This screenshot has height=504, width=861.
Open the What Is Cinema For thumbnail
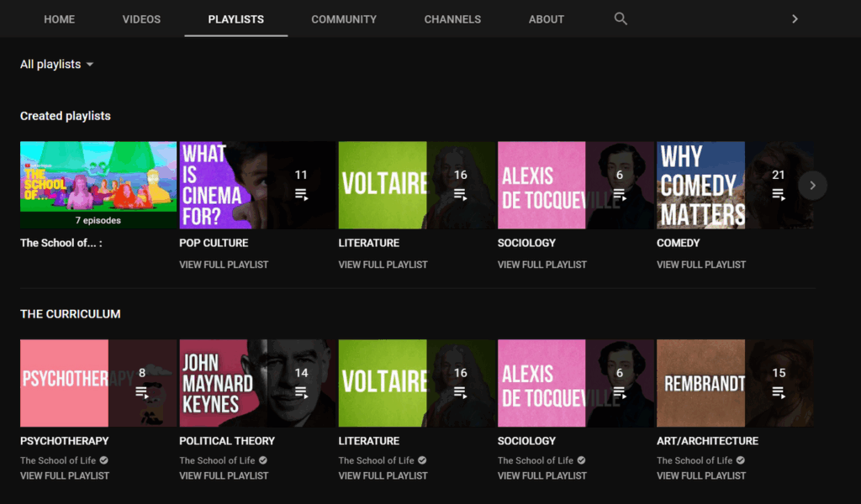point(257,185)
